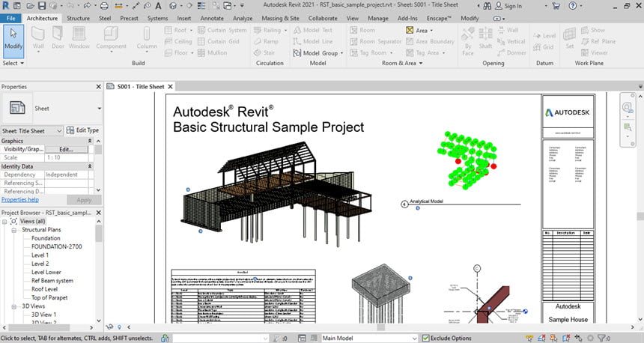This screenshot has height=343, width=644.
Task: Collapse the Structural Plans tree node
Action: (13, 230)
